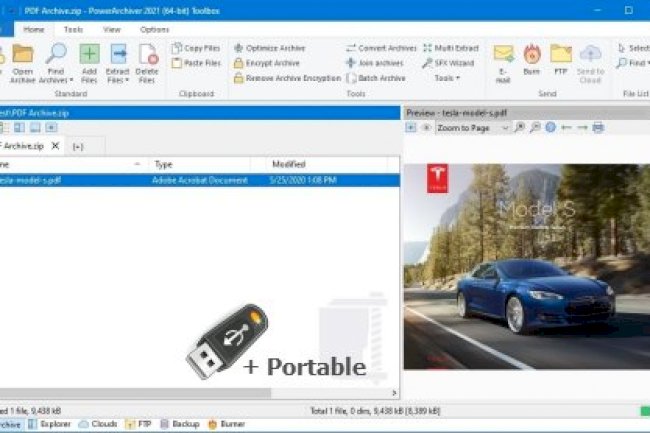This screenshot has height=433, width=650.
Task: Open the Find Archives tool
Action: 56,63
